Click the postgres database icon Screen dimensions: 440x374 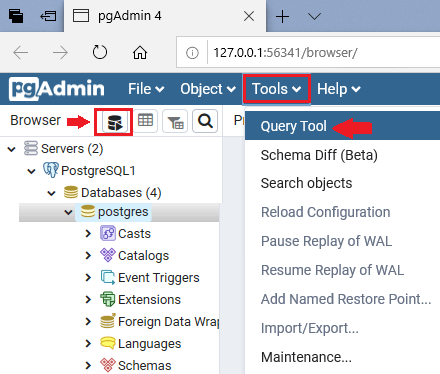(x=88, y=211)
